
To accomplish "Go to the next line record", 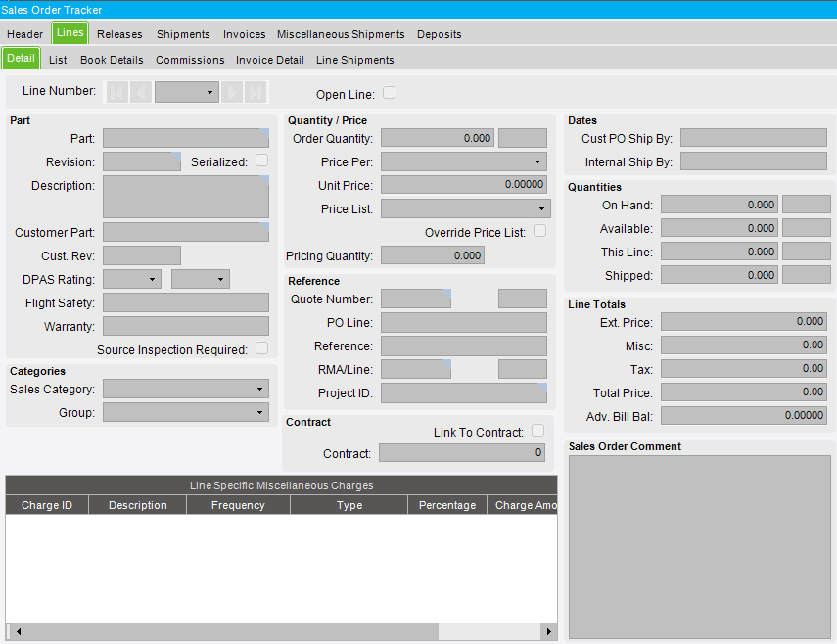I will point(232,92).
